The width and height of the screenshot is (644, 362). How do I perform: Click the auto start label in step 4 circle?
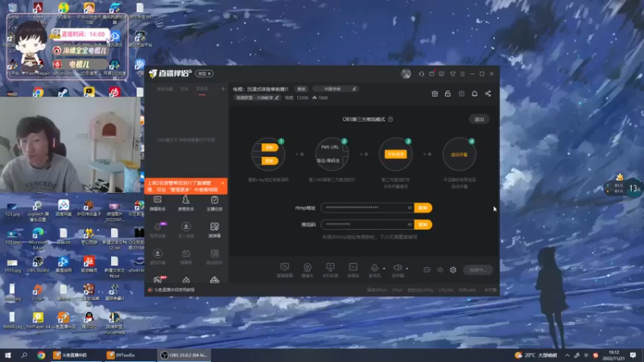(x=459, y=154)
